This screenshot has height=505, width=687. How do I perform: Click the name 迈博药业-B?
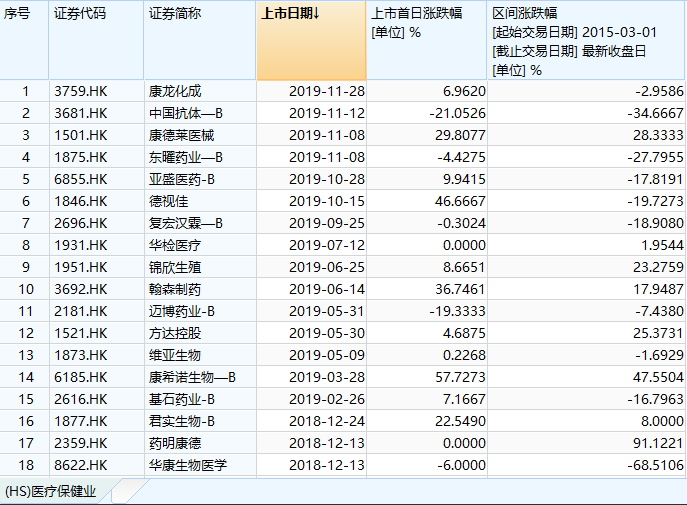pyautogui.click(x=182, y=311)
